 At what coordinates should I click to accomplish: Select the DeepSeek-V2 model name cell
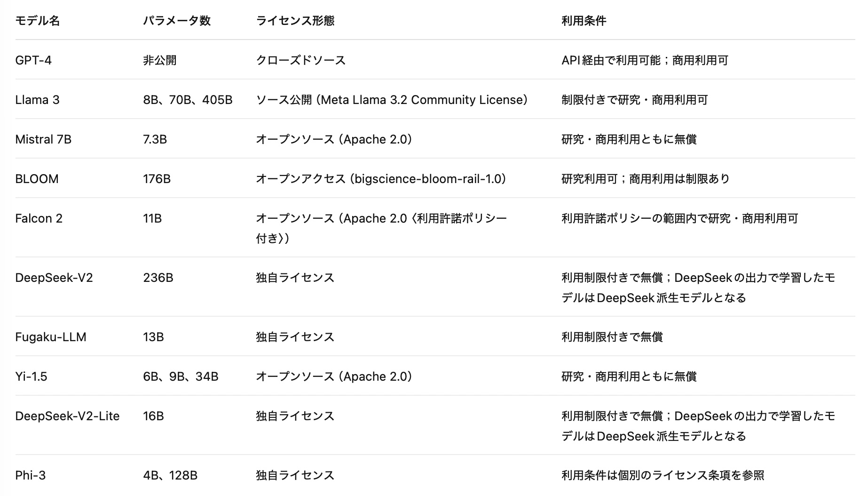click(54, 278)
